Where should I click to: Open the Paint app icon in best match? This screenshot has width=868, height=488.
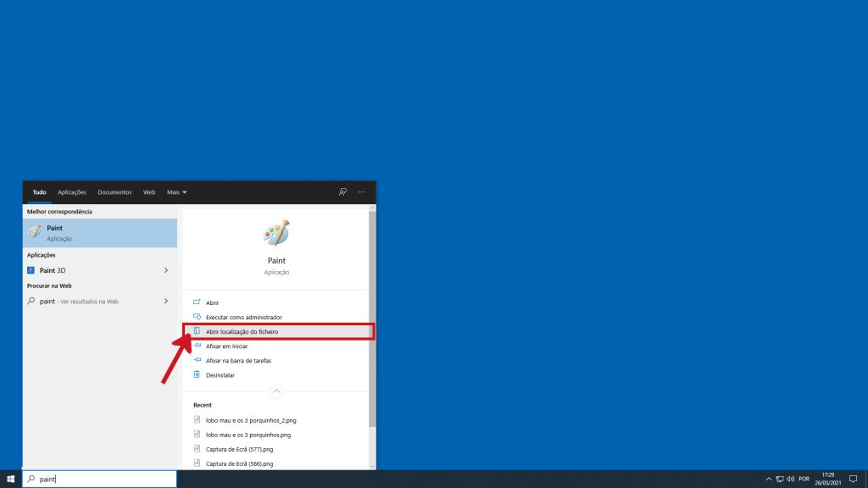point(34,232)
